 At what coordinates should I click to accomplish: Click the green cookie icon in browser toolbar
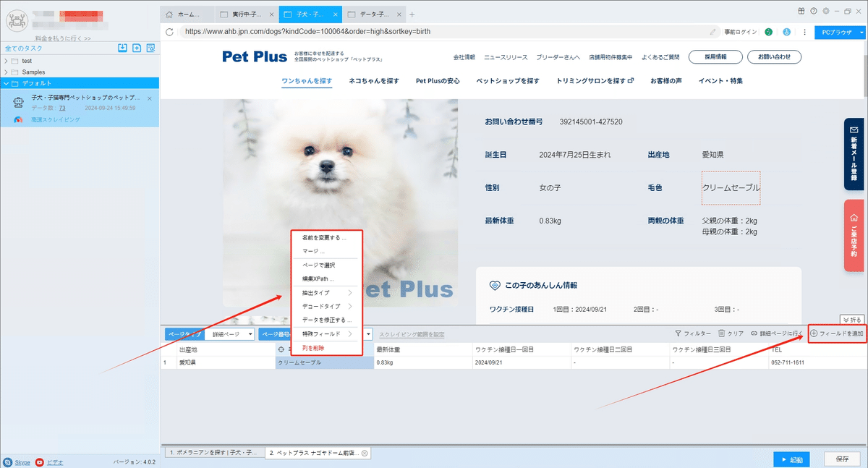pyautogui.click(x=768, y=32)
